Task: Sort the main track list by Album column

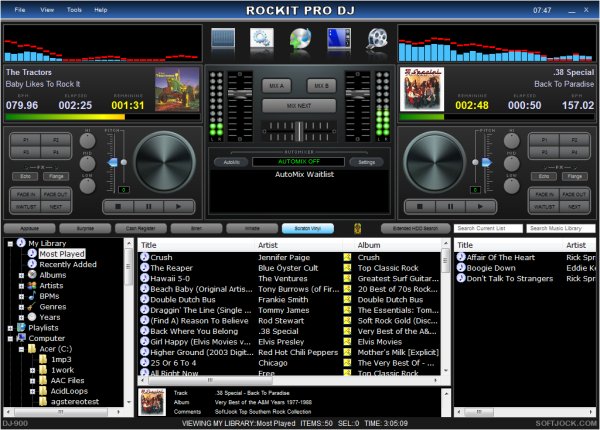Action: coord(398,245)
